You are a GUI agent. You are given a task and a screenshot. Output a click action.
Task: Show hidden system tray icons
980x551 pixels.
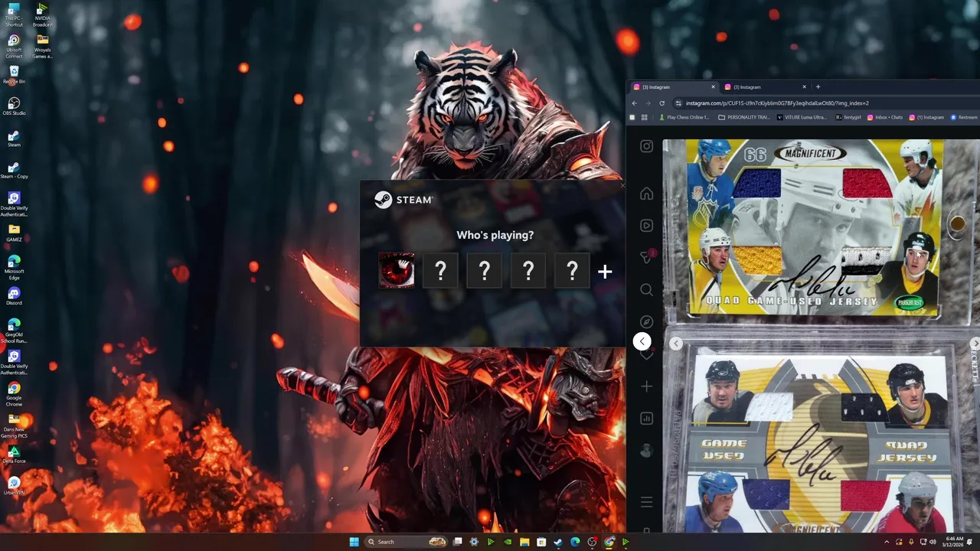point(886,542)
